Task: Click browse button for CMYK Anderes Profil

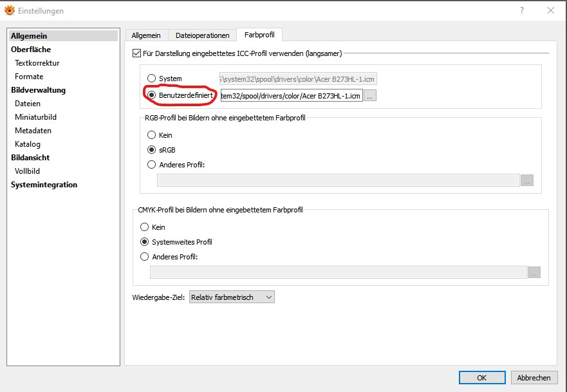Action: (x=534, y=272)
